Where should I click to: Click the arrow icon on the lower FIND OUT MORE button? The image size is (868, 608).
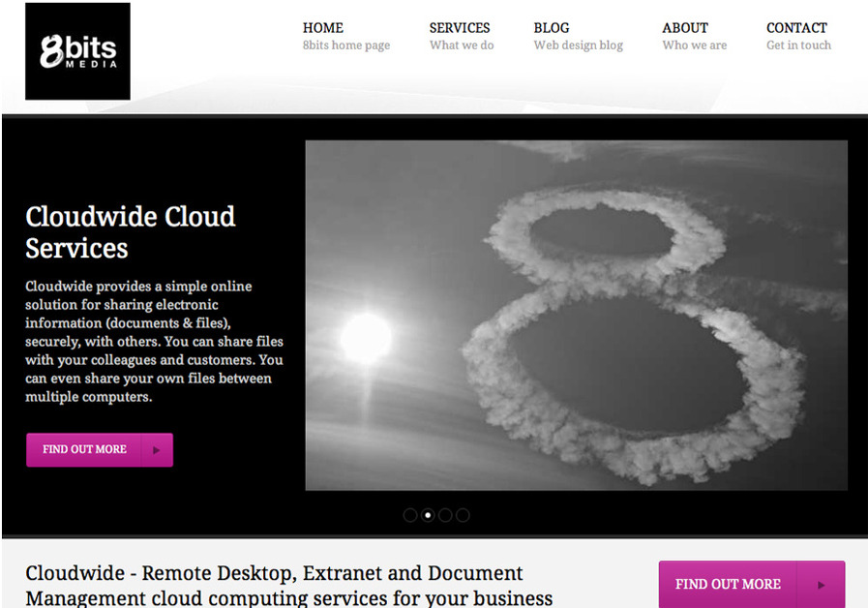point(821,585)
